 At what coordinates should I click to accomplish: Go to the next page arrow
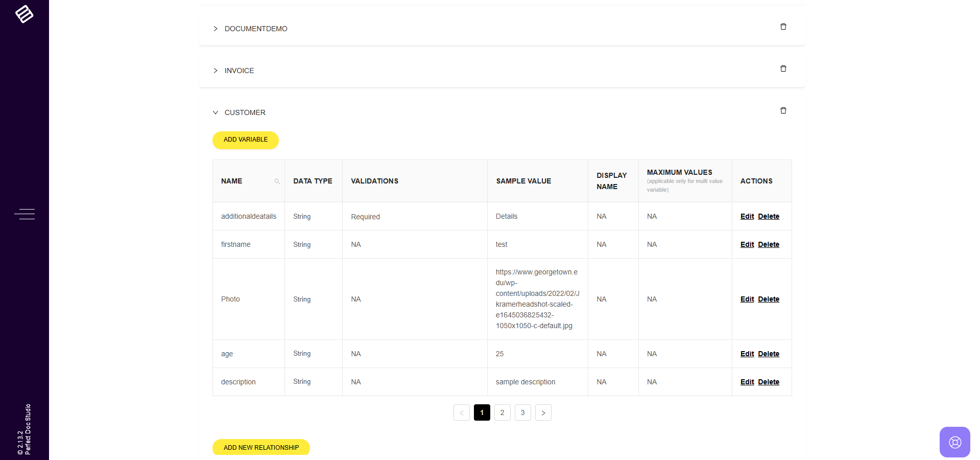(543, 412)
